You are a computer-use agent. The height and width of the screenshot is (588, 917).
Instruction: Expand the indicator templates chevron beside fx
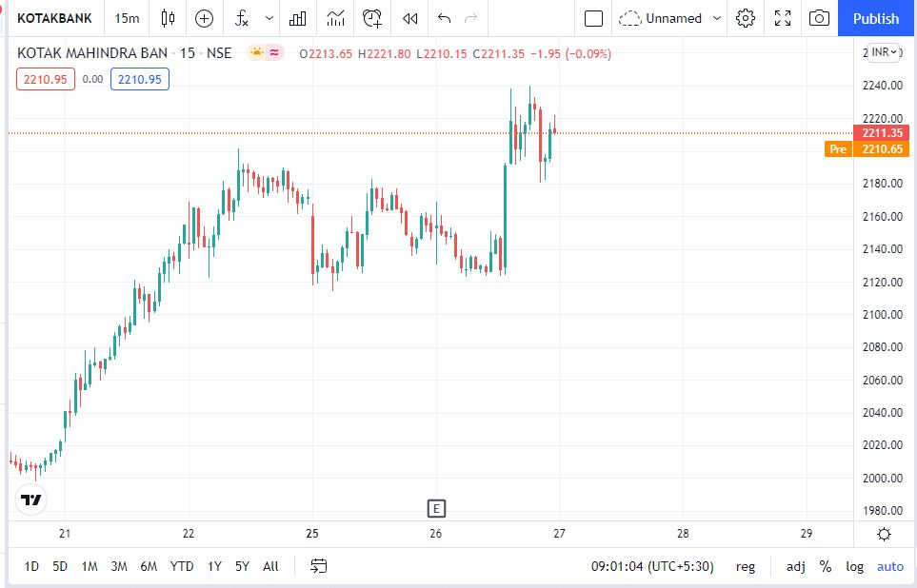click(x=269, y=18)
